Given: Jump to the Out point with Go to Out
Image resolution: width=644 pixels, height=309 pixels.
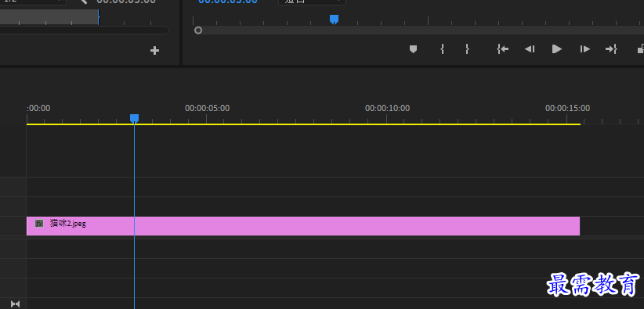Looking at the screenshot, I should [611, 49].
